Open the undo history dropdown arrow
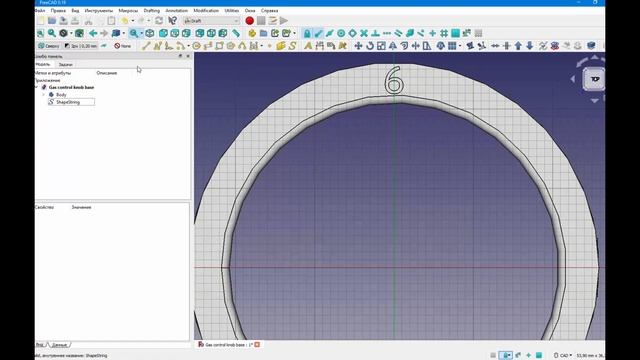This screenshot has width=640, height=360. click(133, 20)
